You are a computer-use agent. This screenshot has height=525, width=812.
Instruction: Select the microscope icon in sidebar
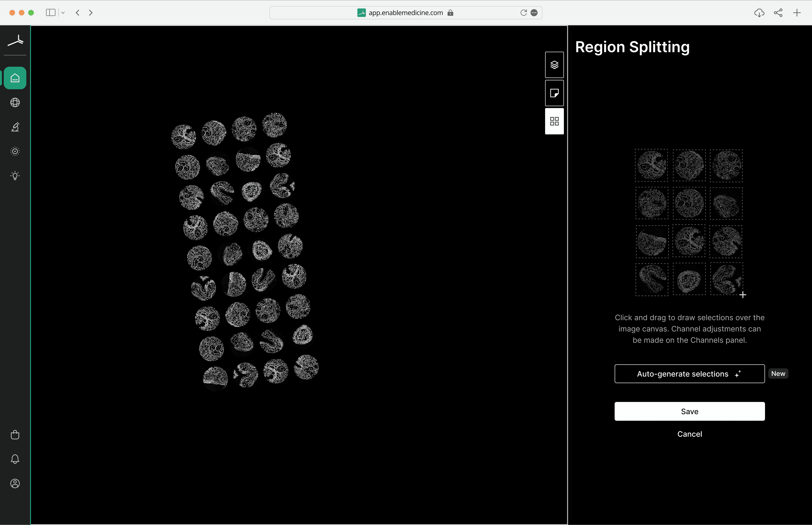click(x=15, y=127)
